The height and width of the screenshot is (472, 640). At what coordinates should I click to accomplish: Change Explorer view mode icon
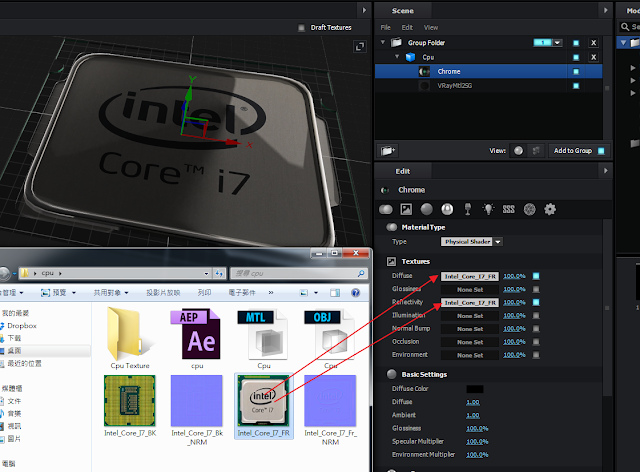[x=304, y=293]
